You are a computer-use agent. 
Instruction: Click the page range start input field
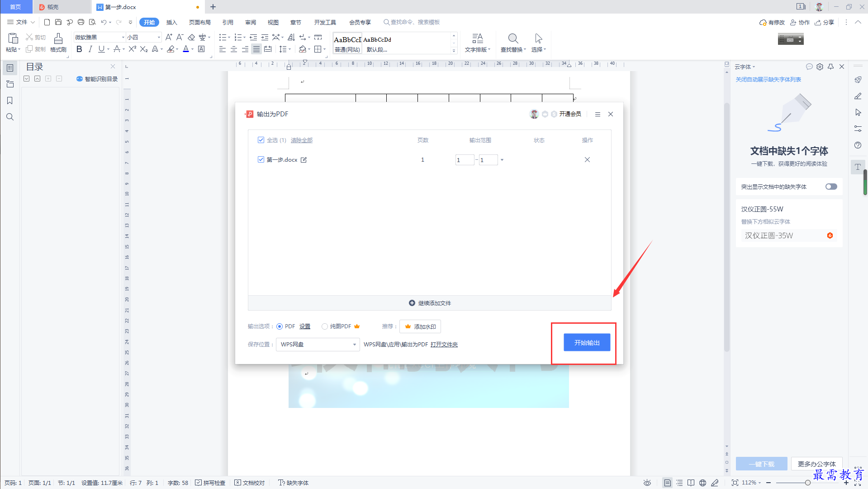pyautogui.click(x=465, y=160)
